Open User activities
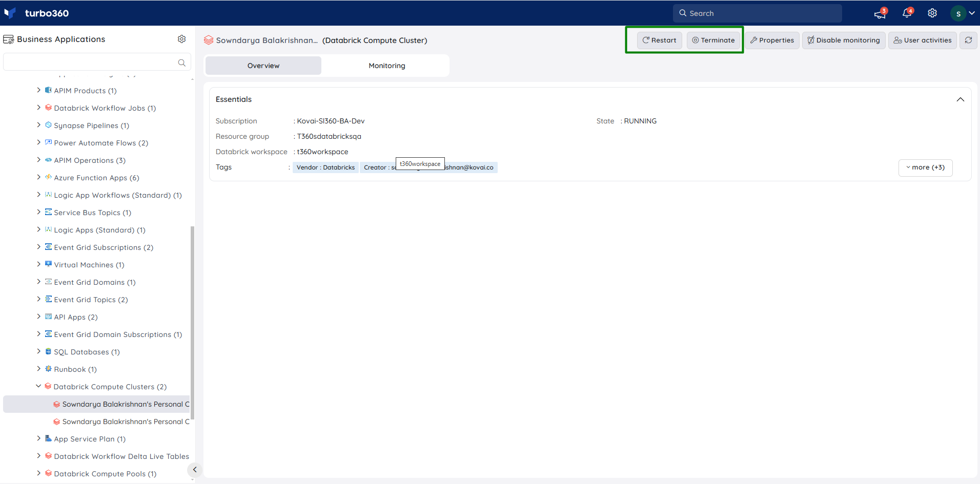This screenshot has height=484, width=980. (923, 40)
